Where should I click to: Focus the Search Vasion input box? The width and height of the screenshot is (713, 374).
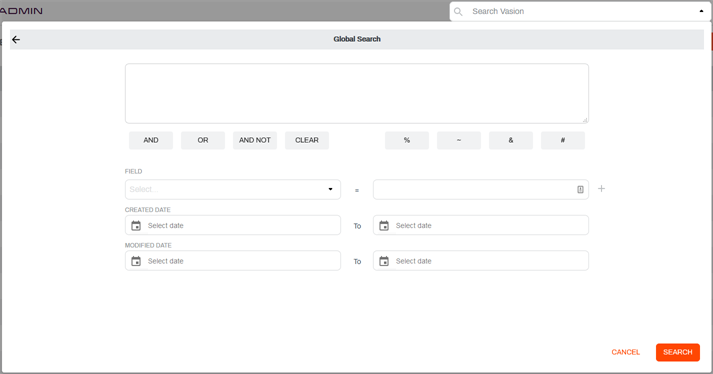580,11
